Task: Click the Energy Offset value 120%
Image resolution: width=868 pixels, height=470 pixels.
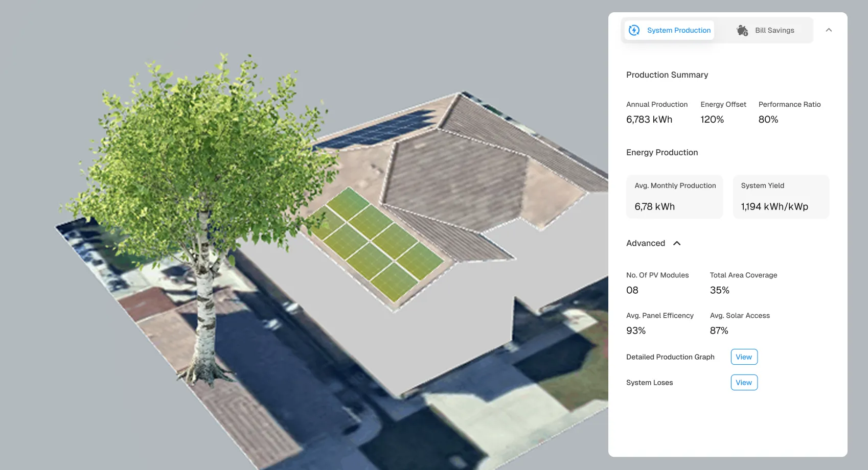Action: 712,120
